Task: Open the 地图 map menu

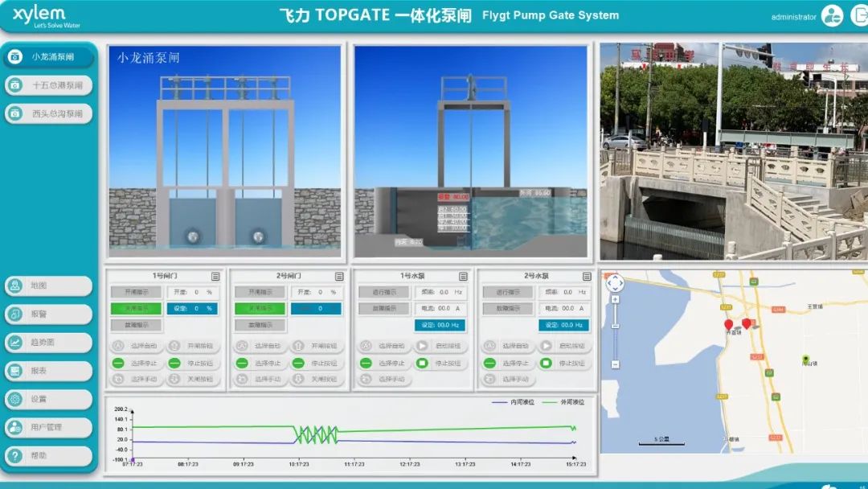Action: pyautogui.click(x=49, y=286)
